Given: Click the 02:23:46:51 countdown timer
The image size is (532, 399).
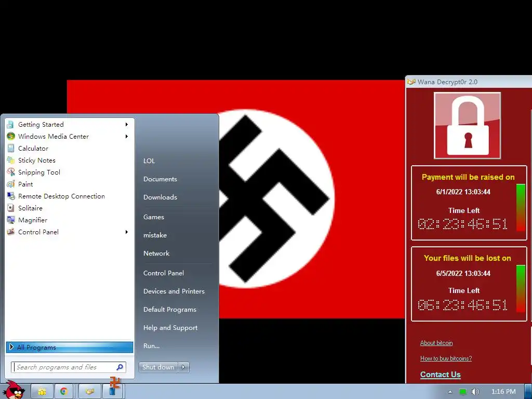Looking at the screenshot, I should tap(463, 224).
